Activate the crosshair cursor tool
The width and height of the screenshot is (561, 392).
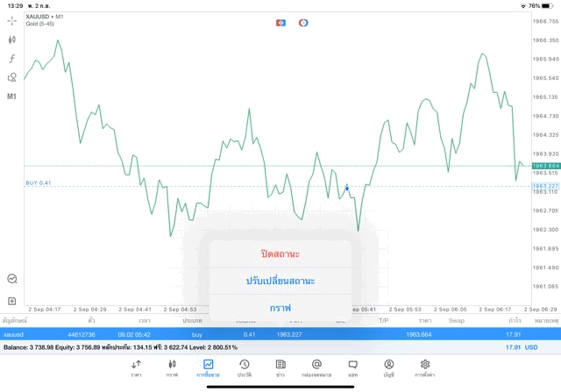point(12,20)
